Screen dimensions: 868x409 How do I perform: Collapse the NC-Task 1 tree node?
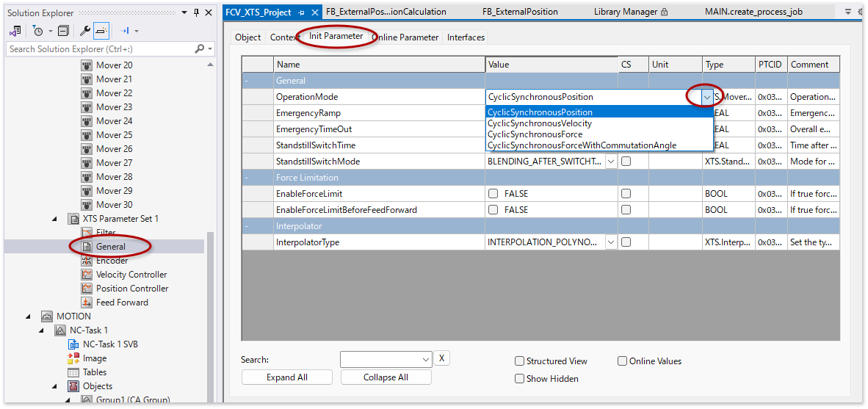[42, 330]
